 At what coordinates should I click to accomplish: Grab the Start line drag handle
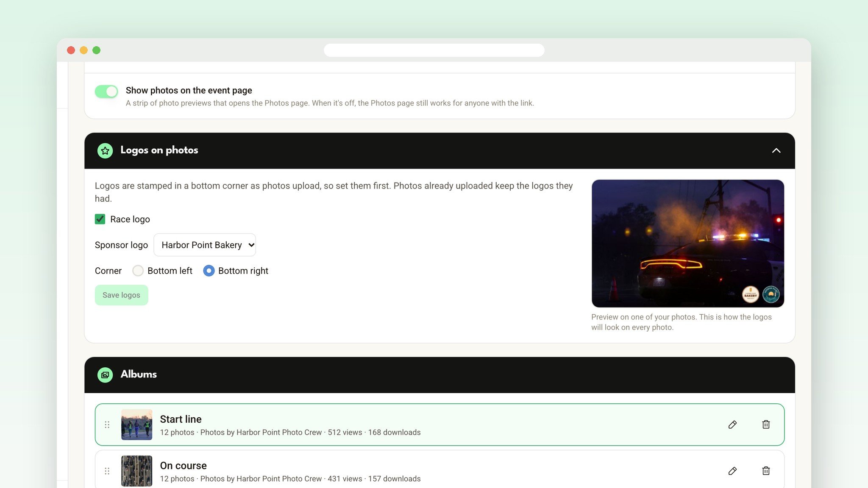pyautogui.click(x=107, y=424)
